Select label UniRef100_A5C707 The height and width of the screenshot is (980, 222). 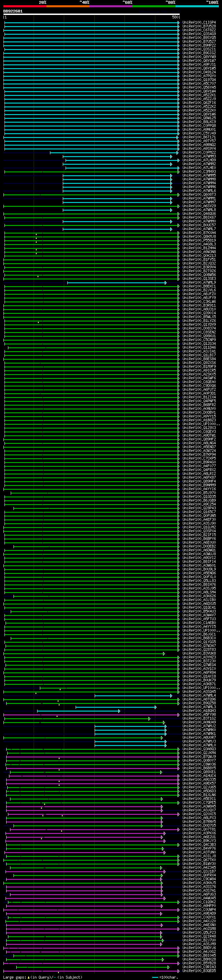(199, 84)
